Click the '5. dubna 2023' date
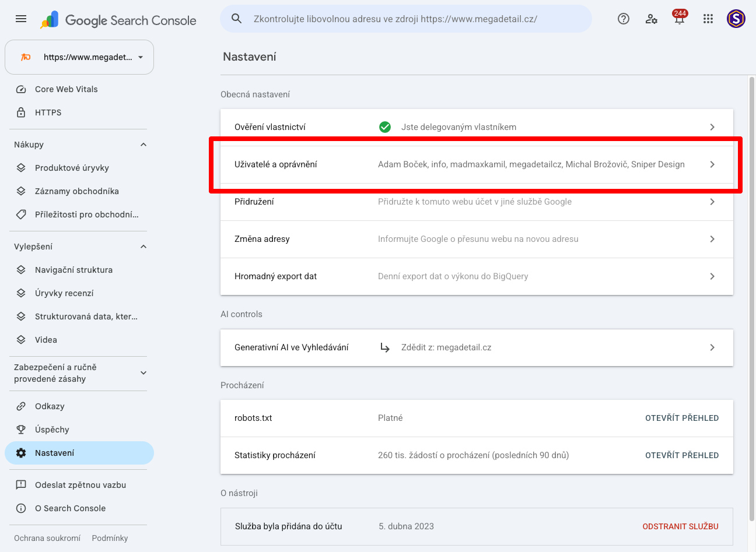The width and height of the screenshot is (756, 552). [407, 526]
